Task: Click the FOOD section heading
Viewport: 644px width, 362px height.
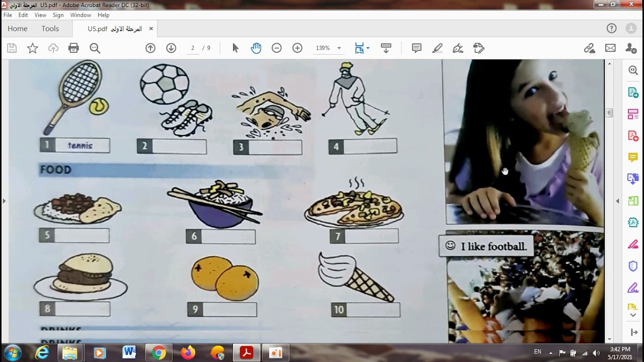Action: tap(56, 170)
